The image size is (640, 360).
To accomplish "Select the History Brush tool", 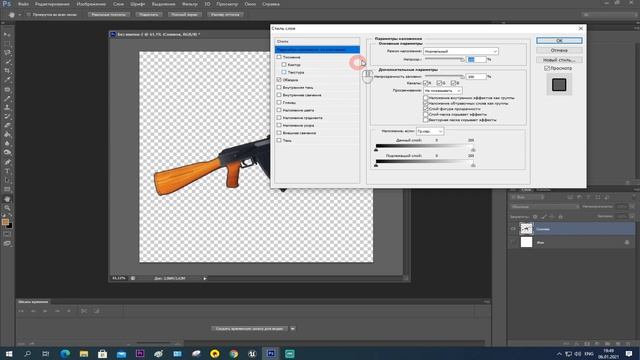I will (7, 116).
